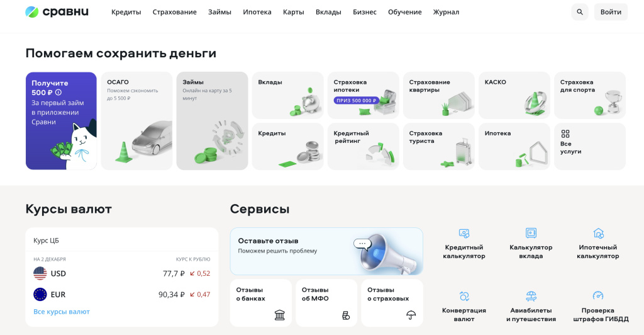Open the Займы card with ruble coins
Image resolution: width=644 pixels, height=335 pixels.
click(213, 121)
